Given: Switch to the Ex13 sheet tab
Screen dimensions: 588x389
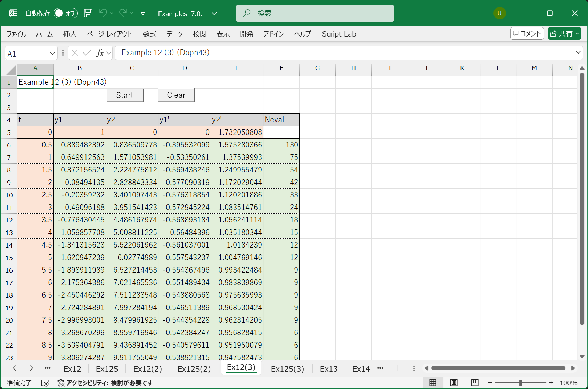Looking at the screenshot, I should (328, 368).
